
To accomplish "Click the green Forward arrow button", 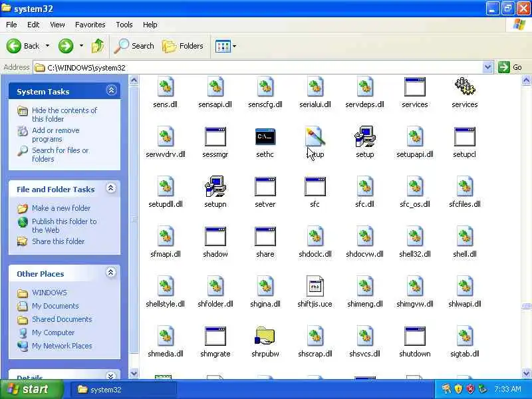I will 66,46.
